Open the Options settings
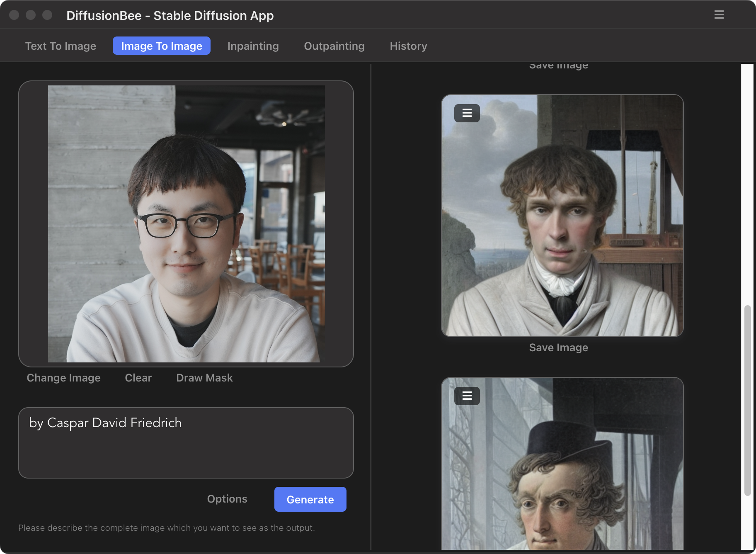This screenshot has width=756, height=554. pyautogui.click(x=227, y=499)
